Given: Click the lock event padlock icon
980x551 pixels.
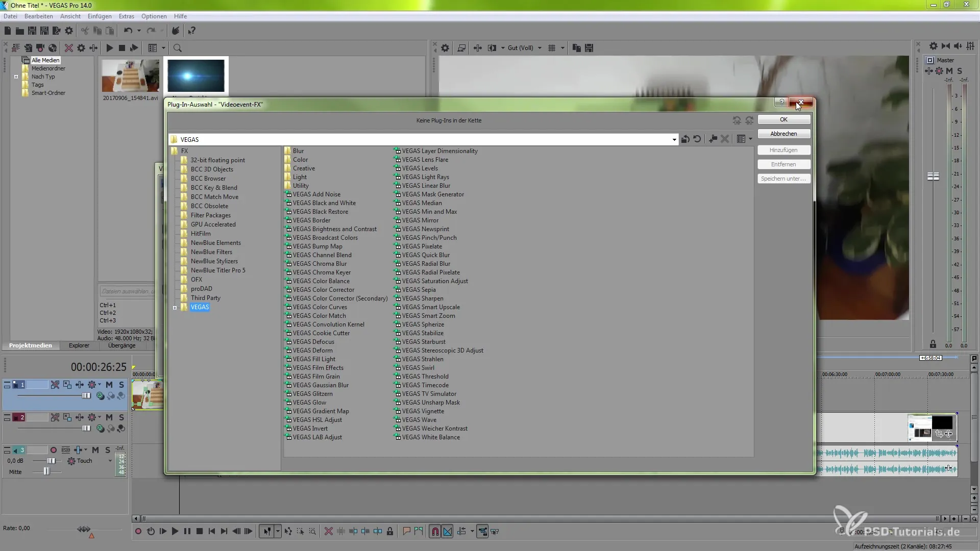Looking at the screenshot, I should (390, 531).
